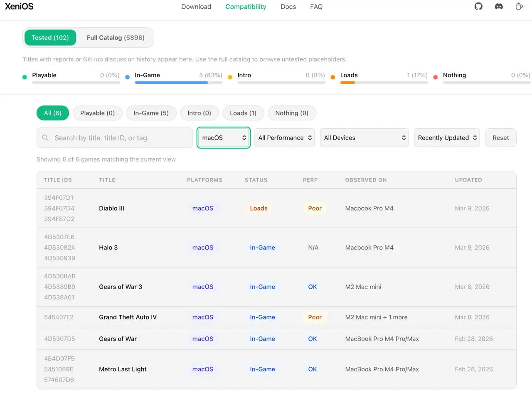
Task: Switch to the Tested (102) tab
Action: point(50,38)
